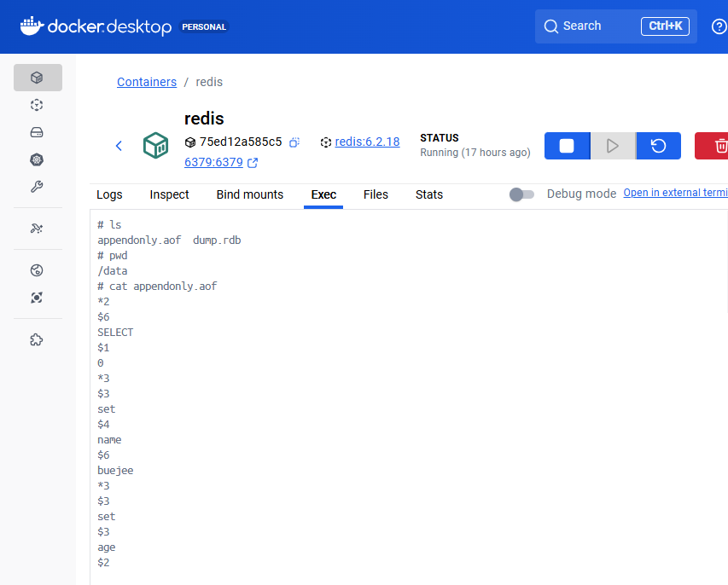728x585 pixels.
Task: Open the Volumes sidebar icon
Action: click(x=37, y=132)
